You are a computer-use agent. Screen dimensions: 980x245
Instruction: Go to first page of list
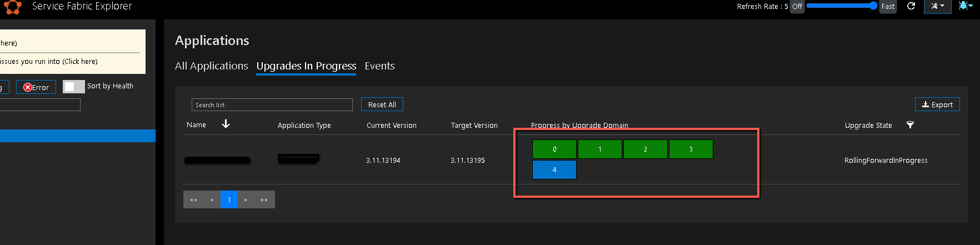coord(193,199)
